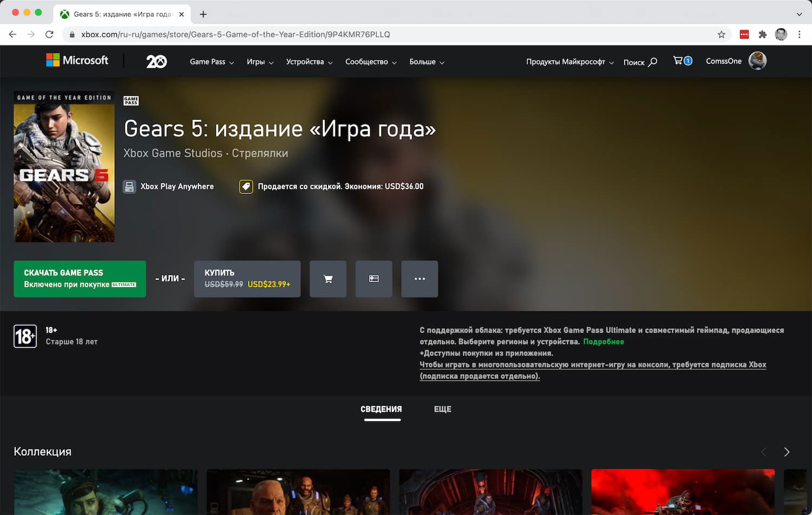This screenshot has width=812, height=515.
Task: View site security lock info
Action: [72, 35]
